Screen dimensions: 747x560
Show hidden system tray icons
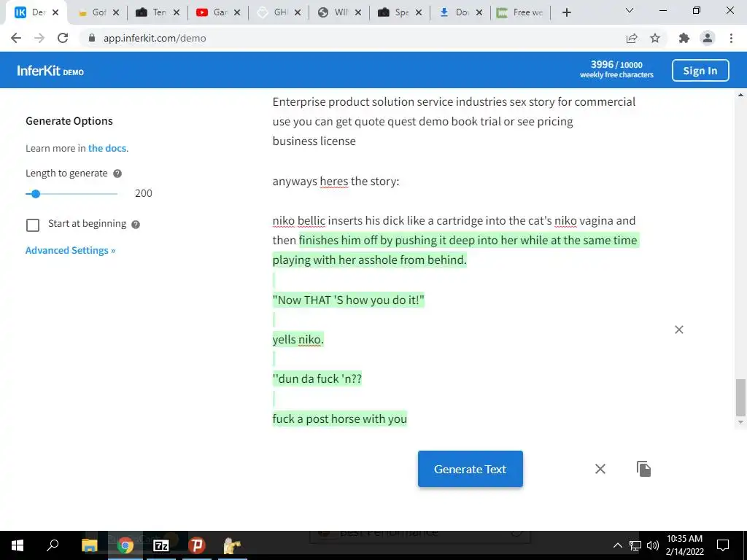(617, 545)
